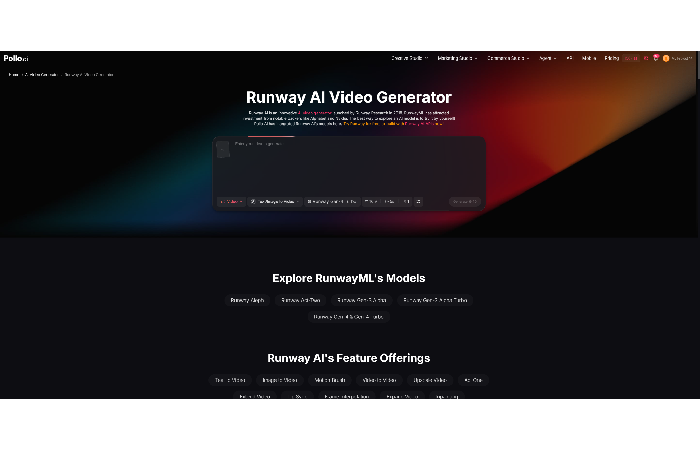Open the Text/Image to Video dropdown
700x450 pixels.
click(x=275, y=202)
